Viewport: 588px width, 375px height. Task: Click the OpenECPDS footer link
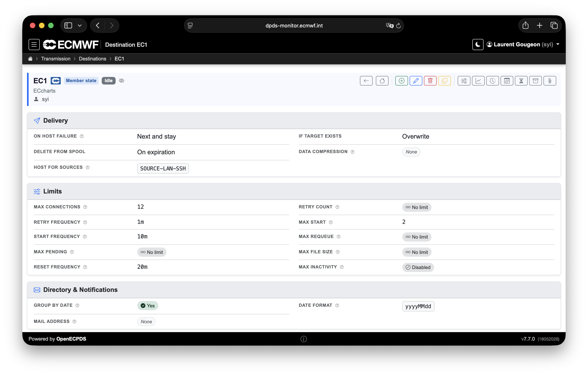[71, 339]
